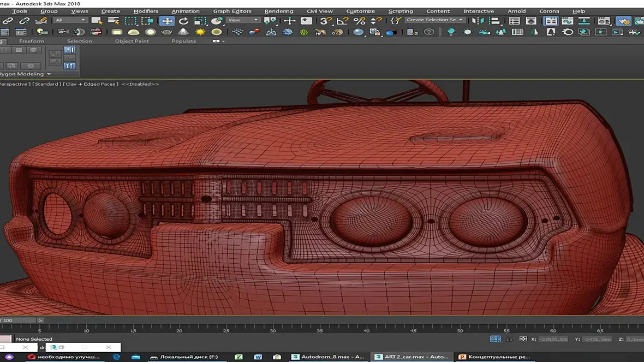Switch to Autodrom_8.max in the taskbar
This screenshot has height=362, width=644.
pos(327,357)
